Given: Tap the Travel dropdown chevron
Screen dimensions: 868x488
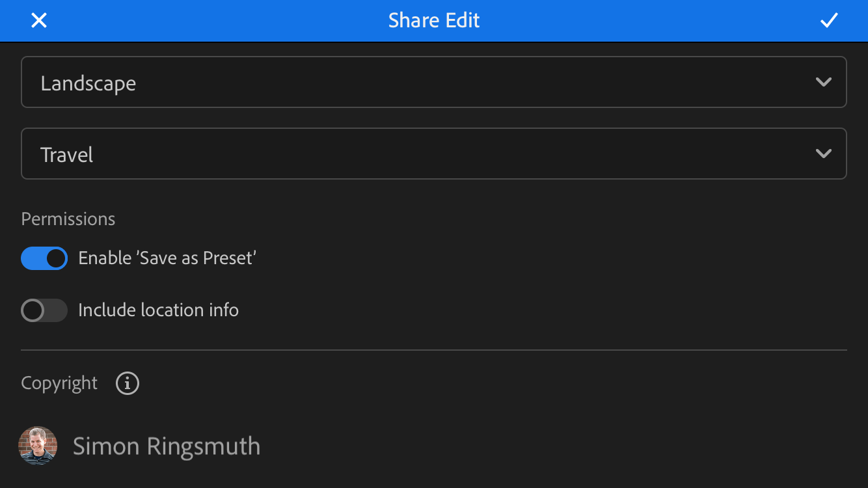Looking at the screenshot, I should pos(823,154).
